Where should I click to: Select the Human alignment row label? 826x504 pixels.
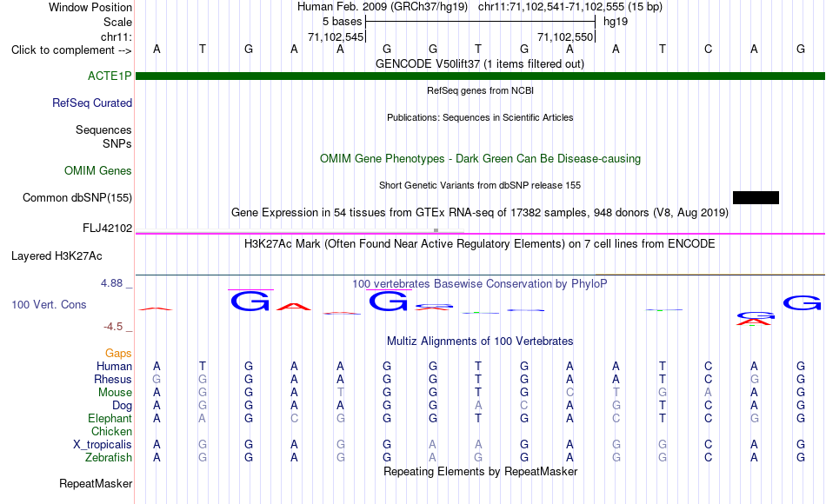coord(114,366)
